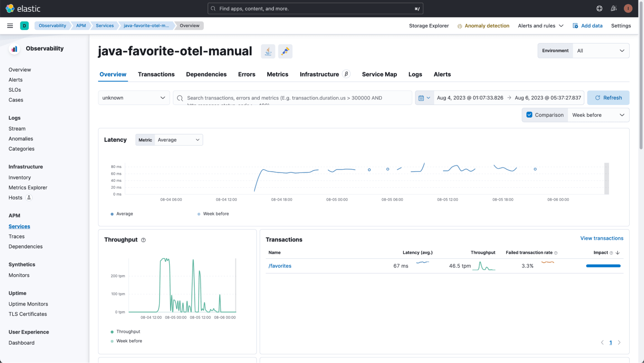Viewport: 644px width, 363px height.
Task: Click the what's new celebration icon
Action: [614, 9]
